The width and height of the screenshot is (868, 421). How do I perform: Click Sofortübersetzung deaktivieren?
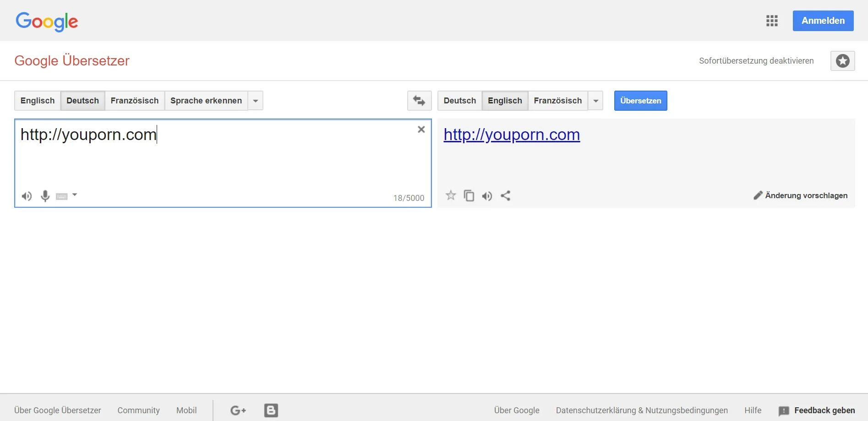(x=756, y=61)
